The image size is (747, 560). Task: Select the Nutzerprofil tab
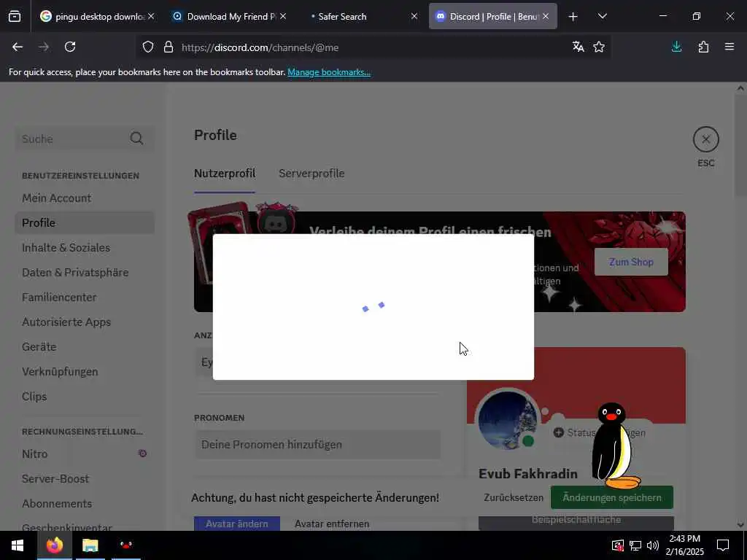(x=225, y=174)
